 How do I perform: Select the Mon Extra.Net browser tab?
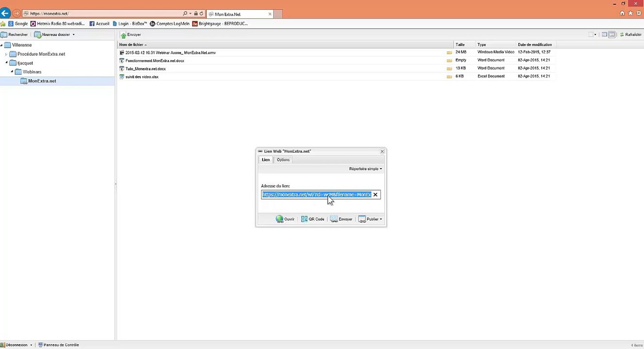(240, 14)
